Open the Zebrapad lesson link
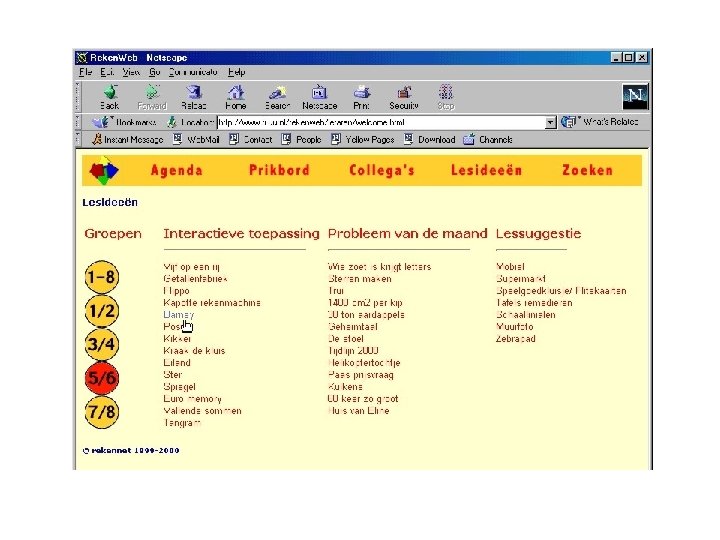This screenshot has width=720, height=540. [516, 339]
